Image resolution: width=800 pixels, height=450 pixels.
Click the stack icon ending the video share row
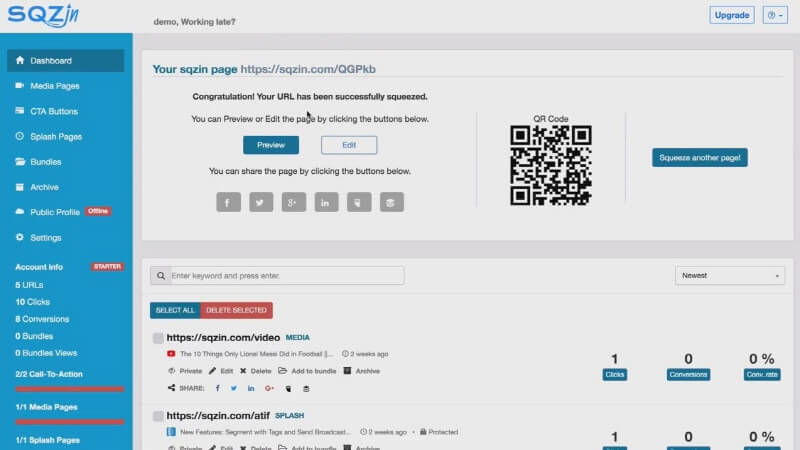coord(306,389)
